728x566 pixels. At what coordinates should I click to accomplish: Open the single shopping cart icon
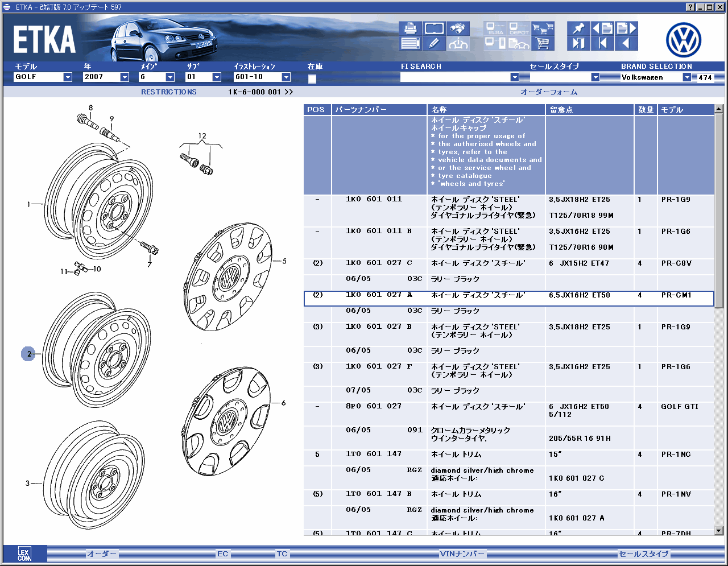[543, 43]
